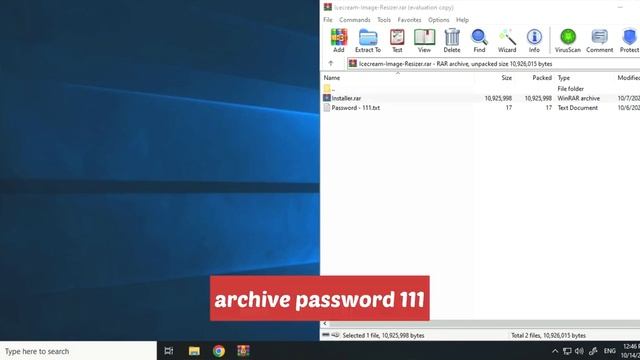The image size is (640, 360).
Task: Click the Installer.rar size value 10,925,998
Action: click(x=498, y=98)
